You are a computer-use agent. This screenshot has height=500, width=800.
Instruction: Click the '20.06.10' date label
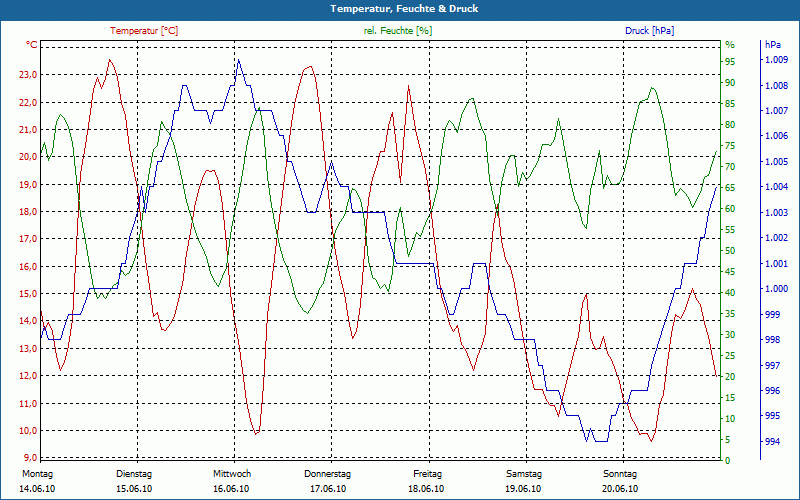pos(620,489)
